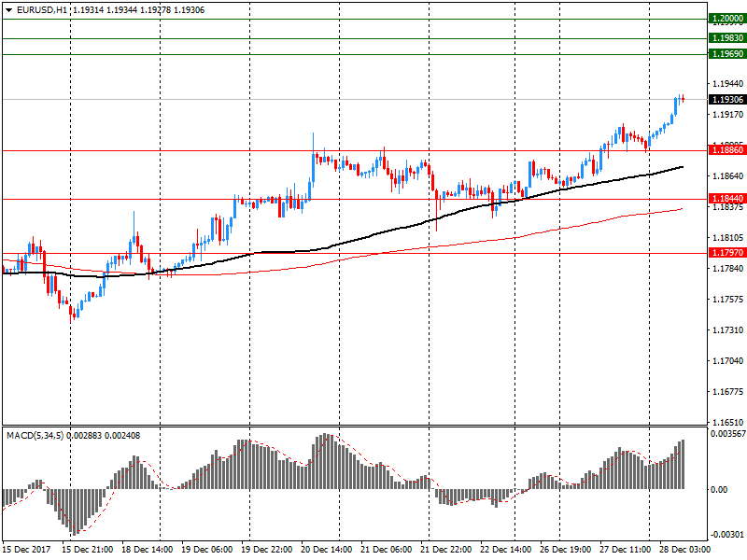Click the 0.00 value on MACD scale
747x560 pixels.
pos(719,489)
